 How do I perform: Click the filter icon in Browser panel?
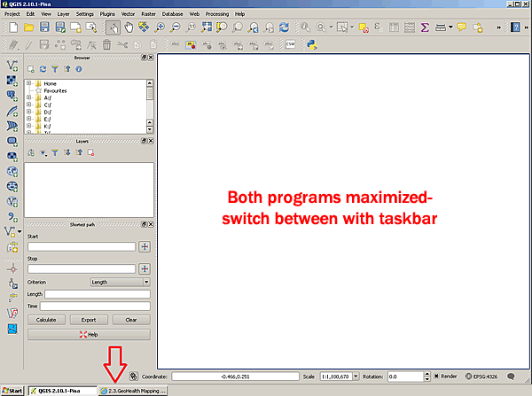coord(55,69)
